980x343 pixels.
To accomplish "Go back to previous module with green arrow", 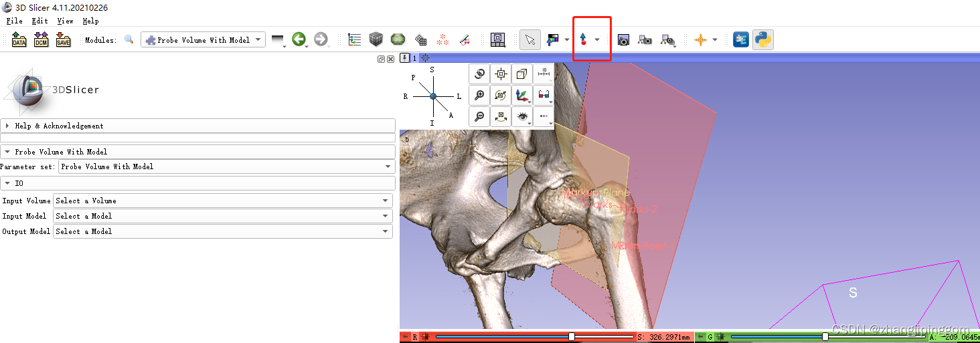I will click(299, 40).
